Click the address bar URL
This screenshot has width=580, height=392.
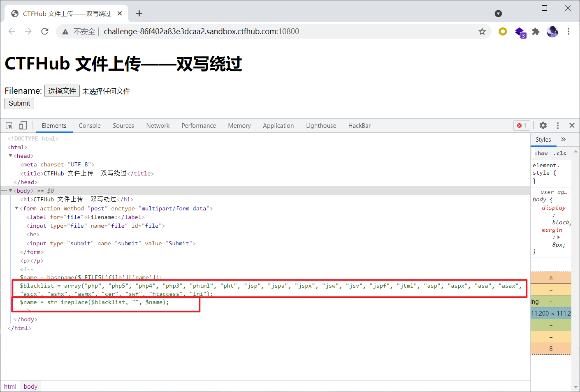(x=201, y=32)
